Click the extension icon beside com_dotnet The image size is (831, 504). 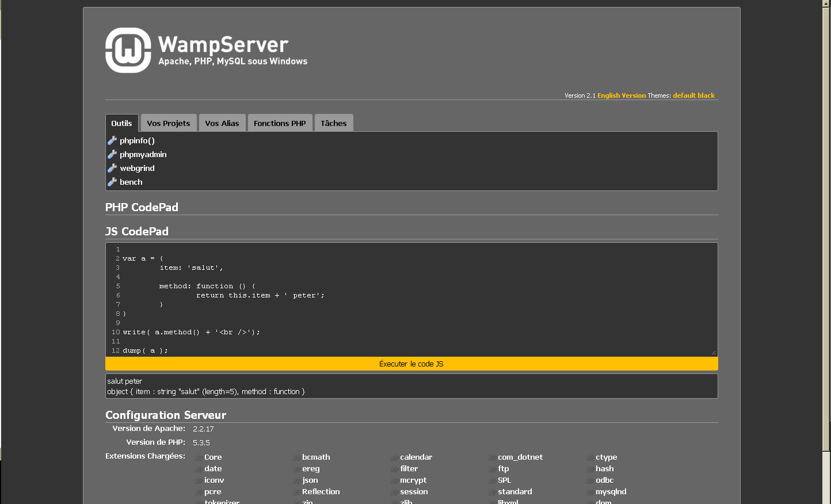[492, 458]
